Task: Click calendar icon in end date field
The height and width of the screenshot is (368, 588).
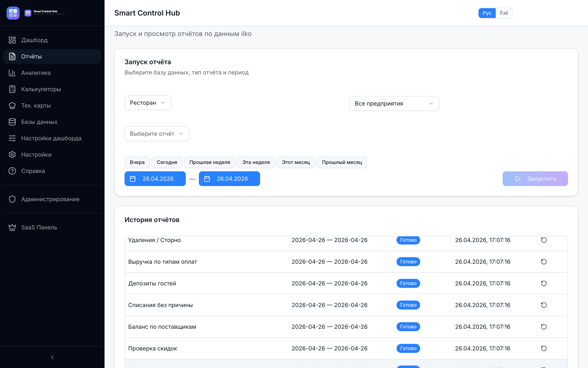Action: click(207, 179)
